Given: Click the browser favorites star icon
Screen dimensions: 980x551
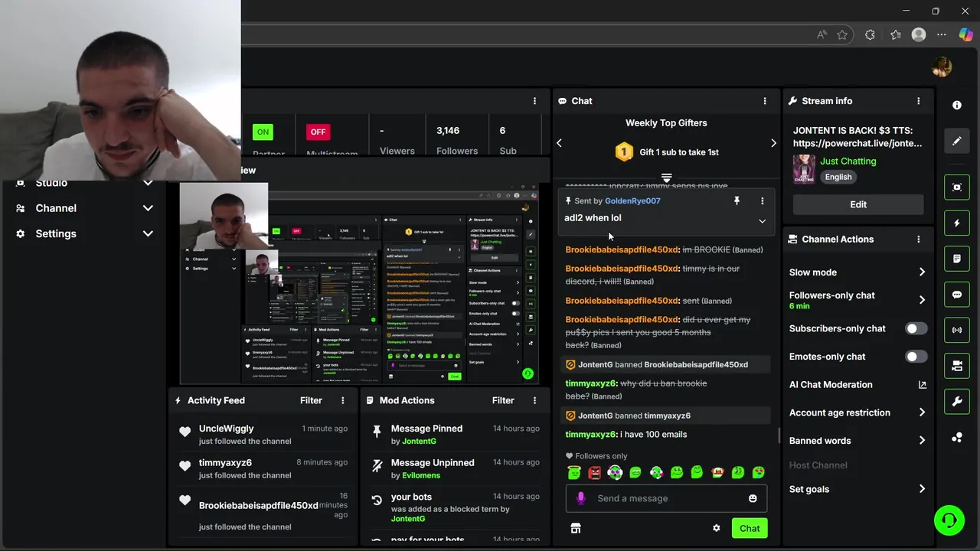Looking at the screenshot, I should (842, 34).
